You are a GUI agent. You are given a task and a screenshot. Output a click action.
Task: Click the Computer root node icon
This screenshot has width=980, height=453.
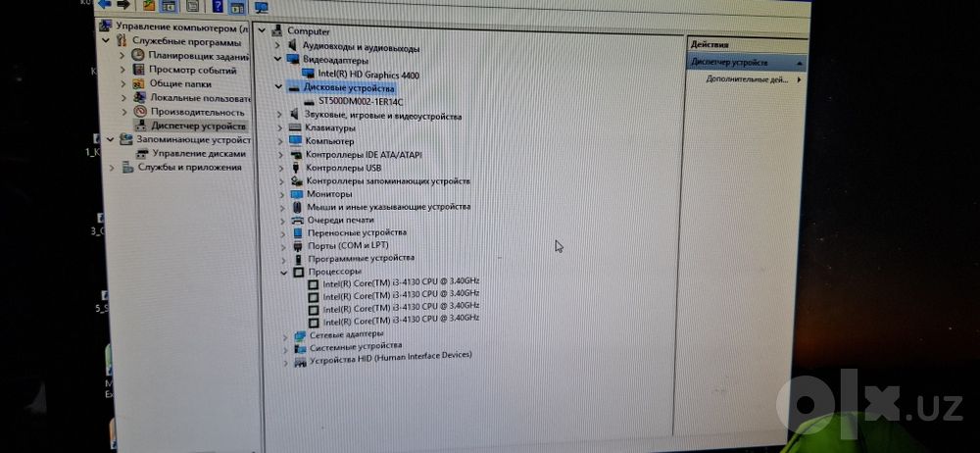tap(275, 30)
